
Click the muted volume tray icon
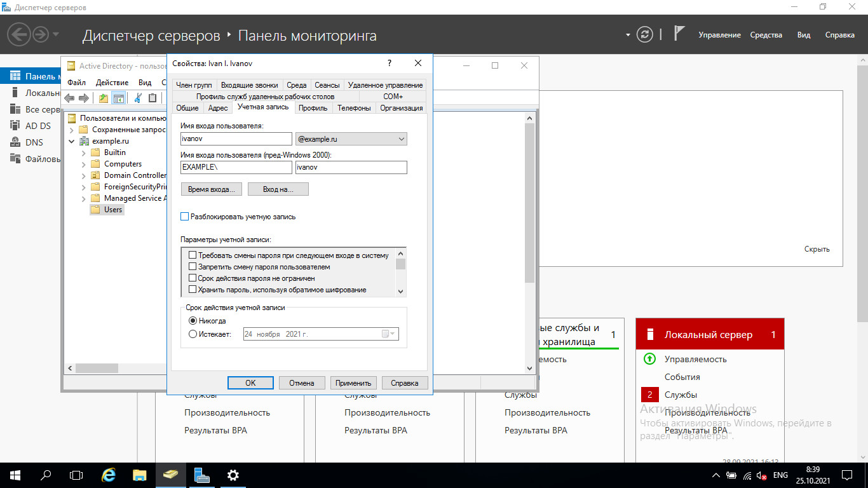point(761,475)
